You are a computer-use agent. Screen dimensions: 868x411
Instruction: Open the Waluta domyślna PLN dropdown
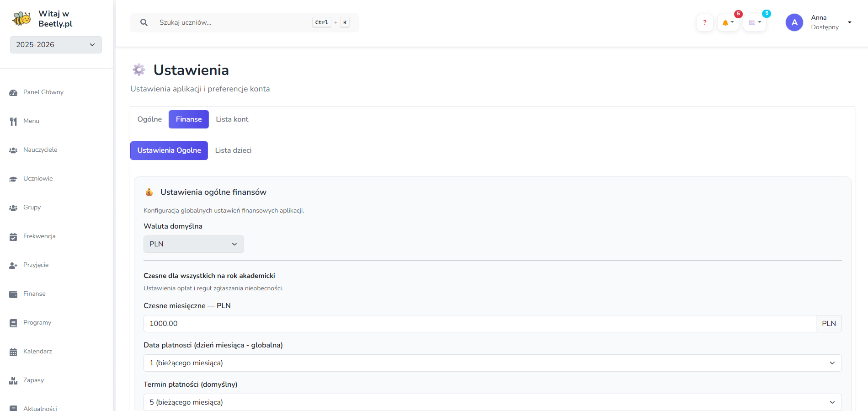click(193, 244)
